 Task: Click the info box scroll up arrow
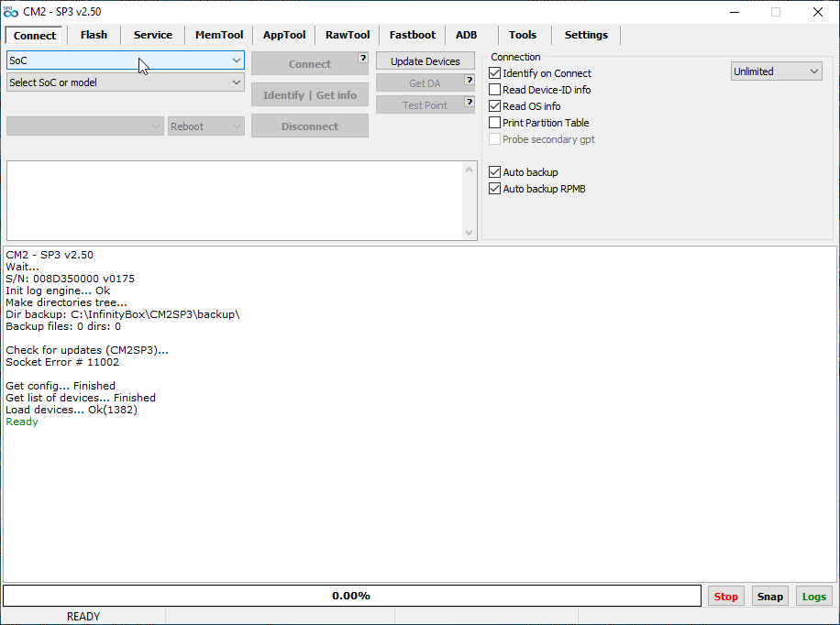[470, 170]
